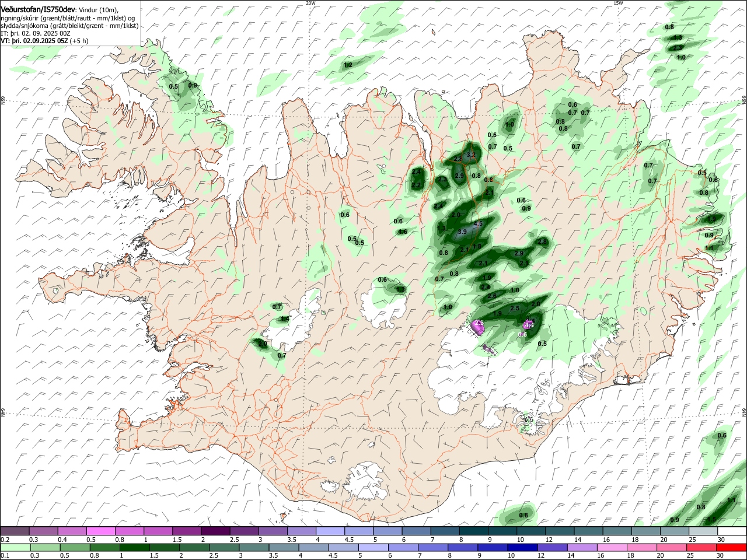This screenshot has height=560, width=747.
Task: Click the rain legend swatch for 8–9 mm
Action: pos(463,547)
